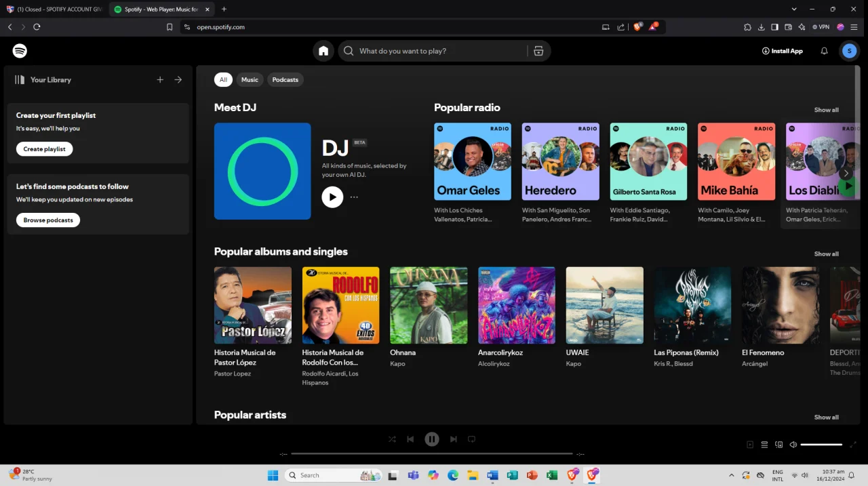Toggle browser sidebar panel icon
Image resolution: width=868 pixels, height=486 pixels.
(x=774, y=27)
